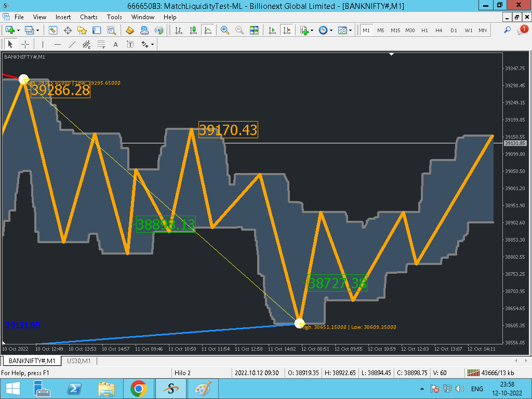Viewport: 532px width, 399px height.
Task: Open the taskbar volume icon
Action: [459, 389]
